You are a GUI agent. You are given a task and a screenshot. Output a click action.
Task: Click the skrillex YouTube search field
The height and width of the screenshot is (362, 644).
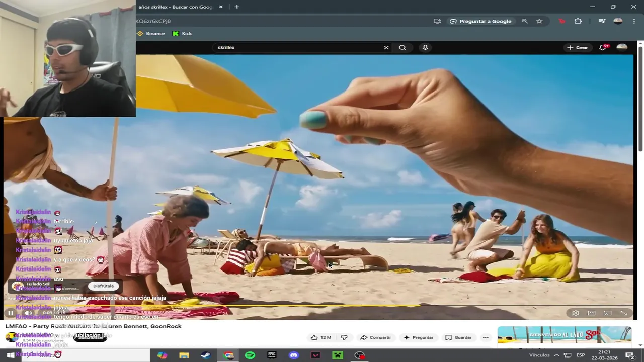[x=297, y=47]
